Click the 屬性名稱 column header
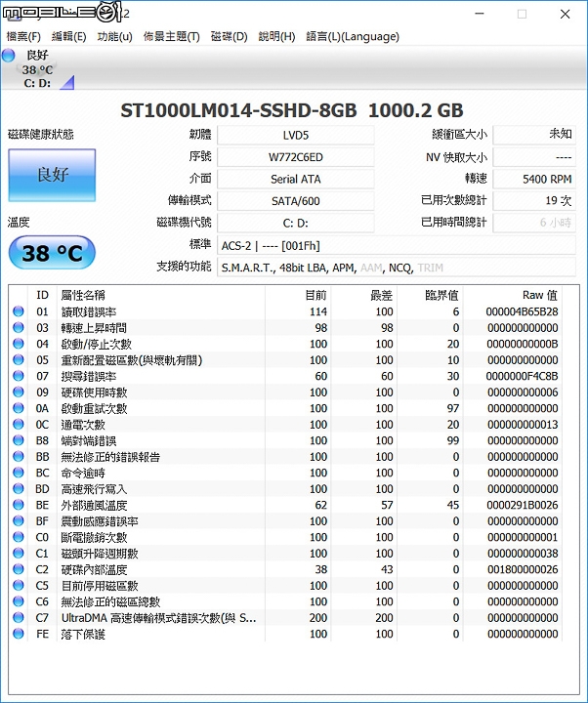This screenshot has height=703, width=588. [83, 295]
